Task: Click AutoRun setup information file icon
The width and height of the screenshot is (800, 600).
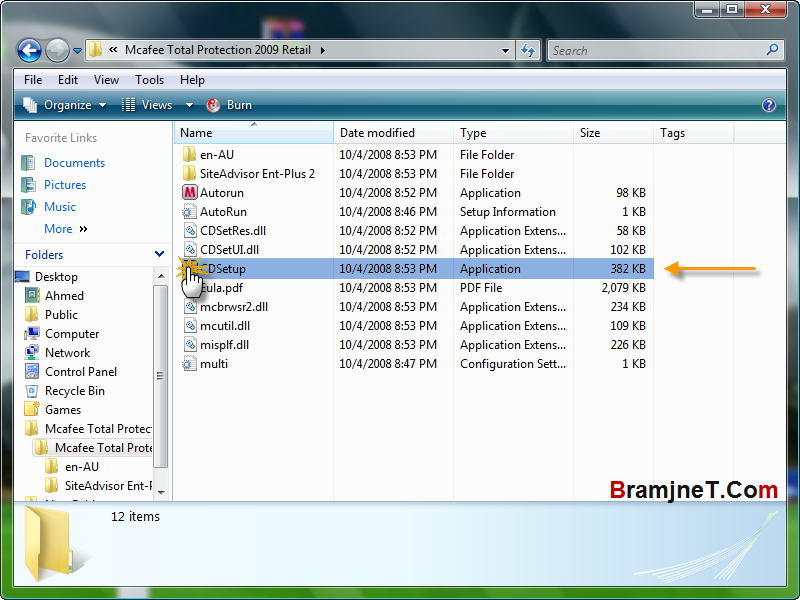Action: [x=189, y=212]
